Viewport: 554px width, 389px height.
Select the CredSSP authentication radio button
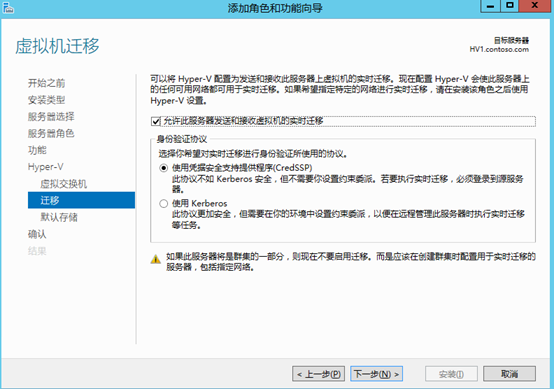click(x=163, y=168)
